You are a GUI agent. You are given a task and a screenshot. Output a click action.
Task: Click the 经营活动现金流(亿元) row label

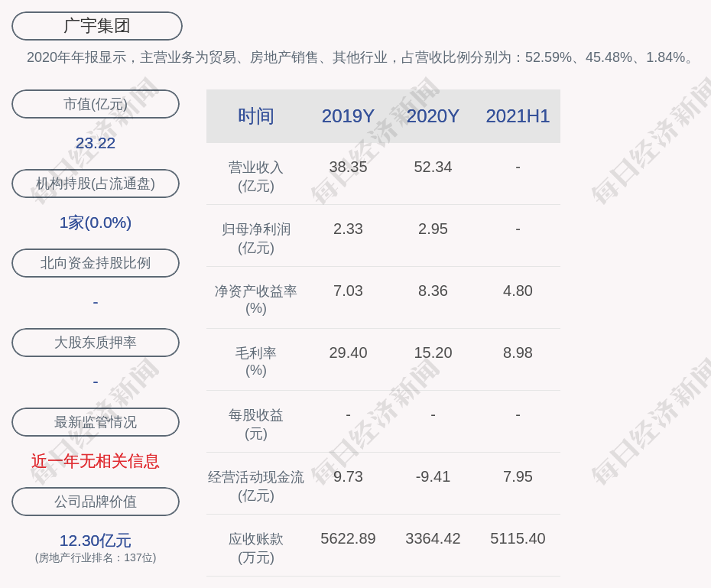tap(256, 486)
